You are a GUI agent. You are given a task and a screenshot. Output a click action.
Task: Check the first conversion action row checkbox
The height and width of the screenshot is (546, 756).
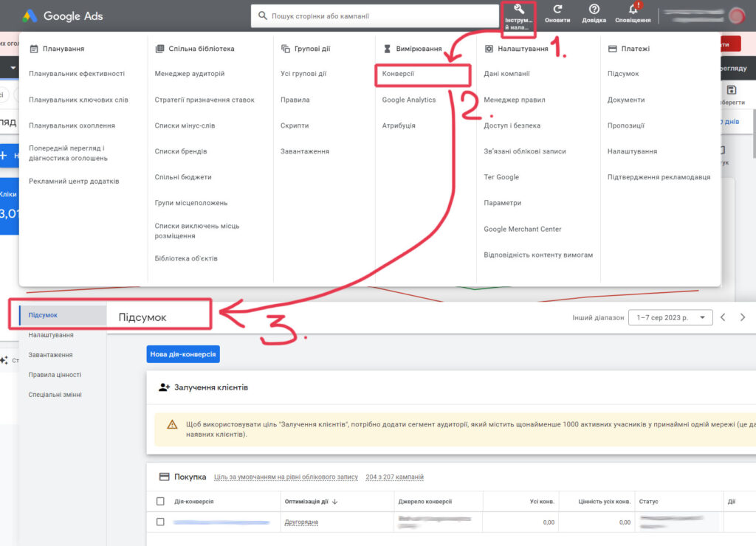(160, 522)
